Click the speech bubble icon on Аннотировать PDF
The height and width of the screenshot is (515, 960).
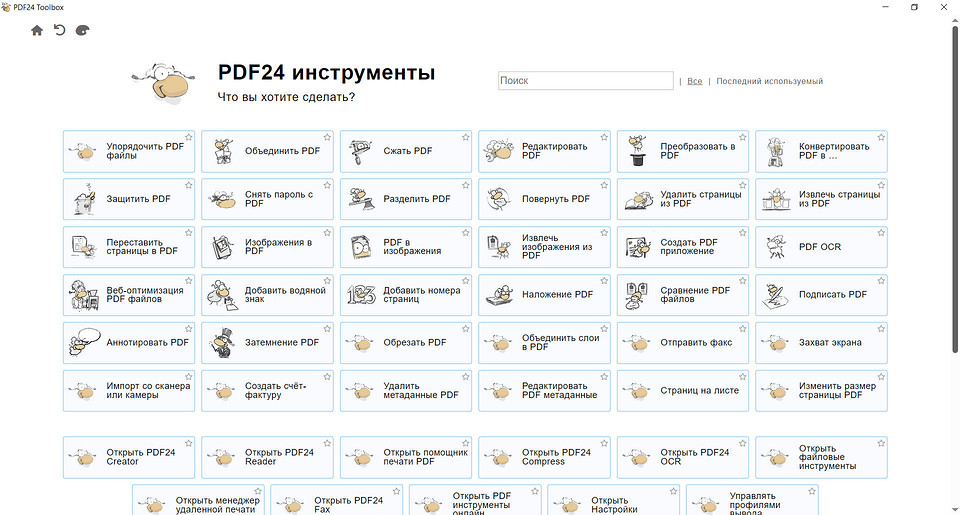[x=84, y=342]
